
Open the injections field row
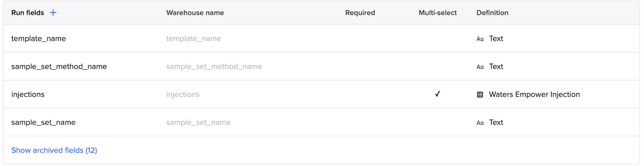click(x=321, y=94)
